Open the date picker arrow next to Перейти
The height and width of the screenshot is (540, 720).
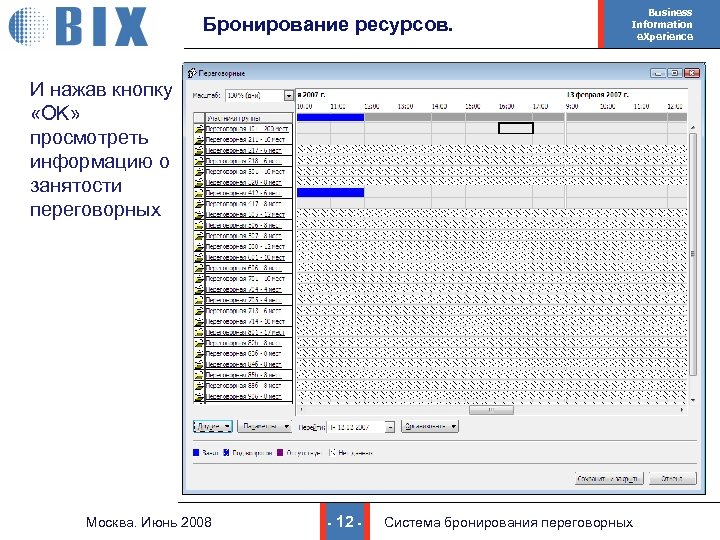[390, 427]
